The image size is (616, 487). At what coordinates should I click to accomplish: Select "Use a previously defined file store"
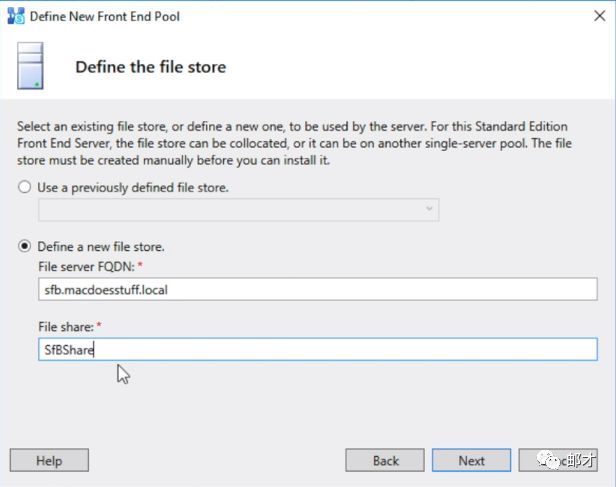coord(24,187)
